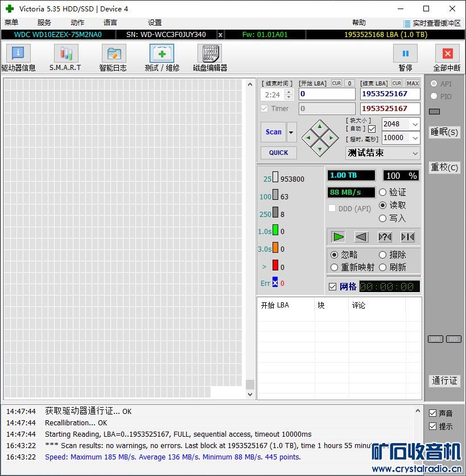Select the butterfly-scan icon on far right

(407, 237)
